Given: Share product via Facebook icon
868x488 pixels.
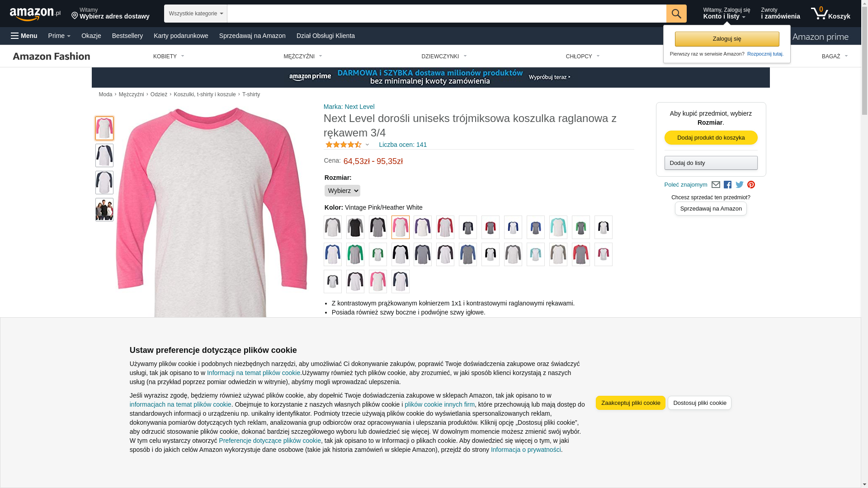Looking at the screenshot, I should tap(727, 185).
